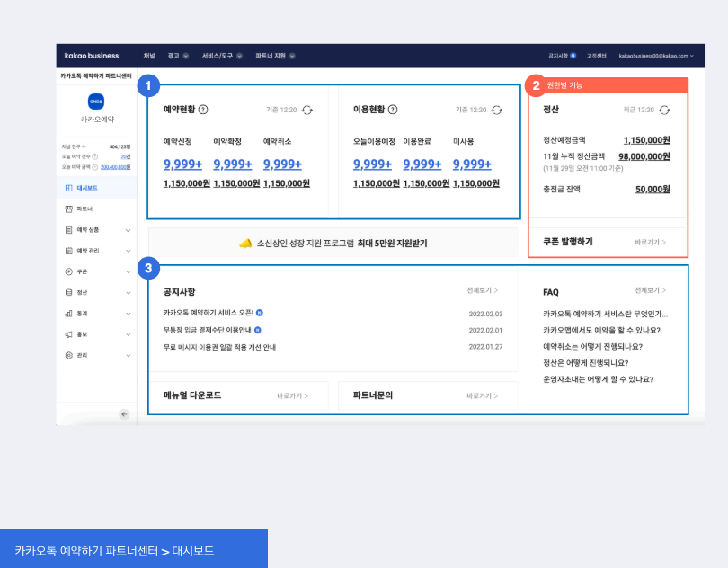Go to 파트너 in the sidebar
Image resolution: width=728 pixels, height=568 pixels.
(84, 209)
